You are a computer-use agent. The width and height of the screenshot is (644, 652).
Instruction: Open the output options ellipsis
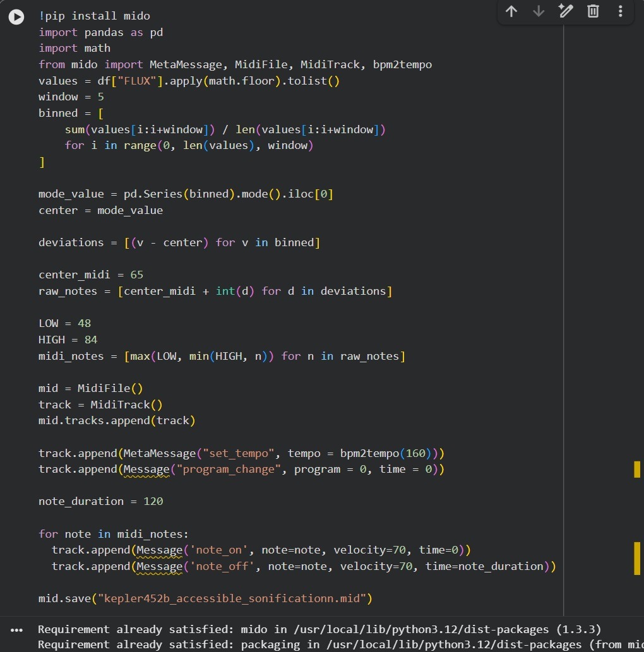point(16,630)
